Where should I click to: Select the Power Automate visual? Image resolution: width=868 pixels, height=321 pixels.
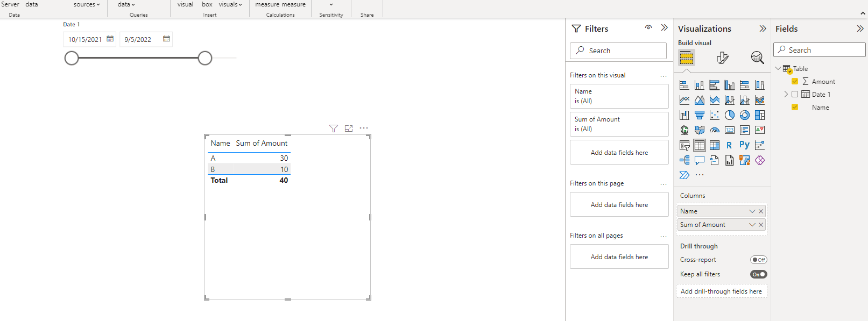point(684,175)
